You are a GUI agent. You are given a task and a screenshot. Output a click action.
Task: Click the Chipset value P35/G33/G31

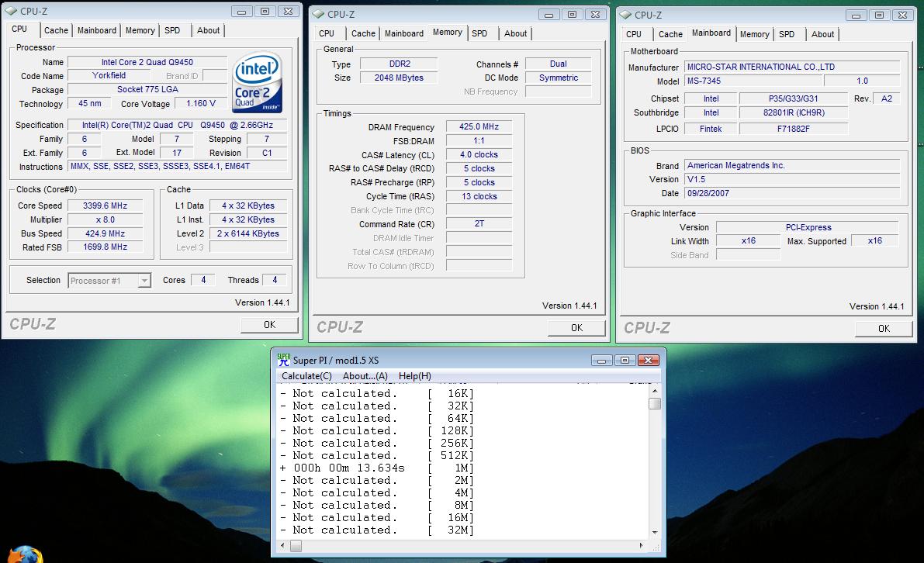[793, 99]
